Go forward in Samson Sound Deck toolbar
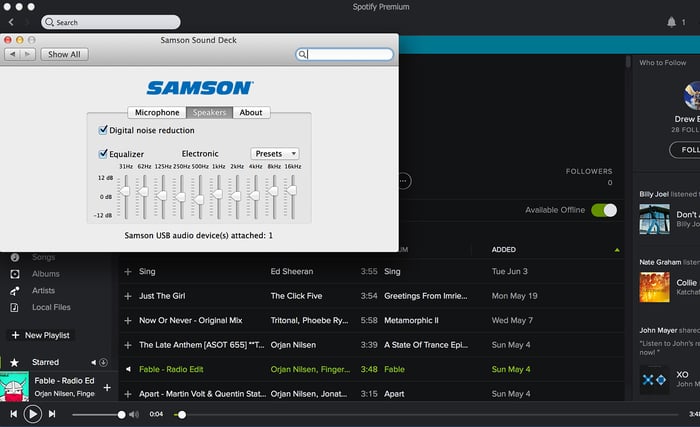The width and height of the screenshot is (700, 427). pos(28,54)
